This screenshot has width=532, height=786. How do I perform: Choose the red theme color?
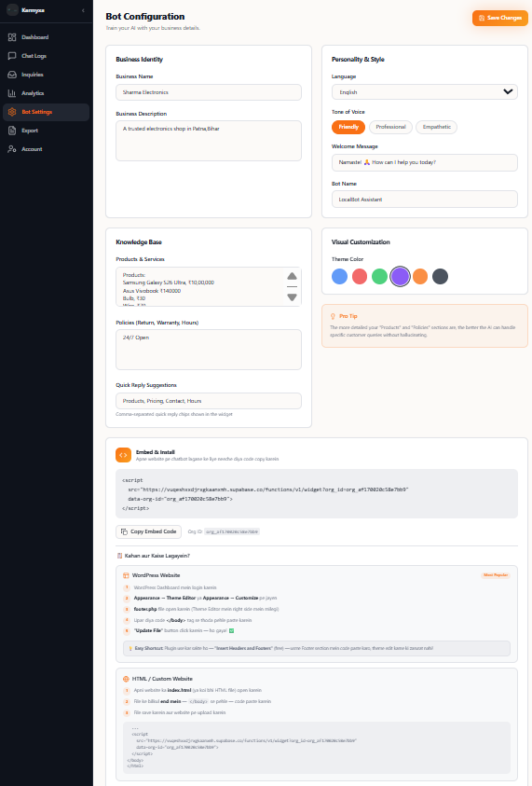tap(360, 276)
